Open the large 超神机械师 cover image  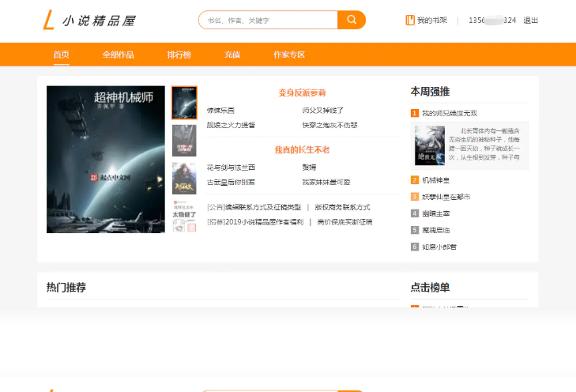pyautogui.click(x=106, y=159)
